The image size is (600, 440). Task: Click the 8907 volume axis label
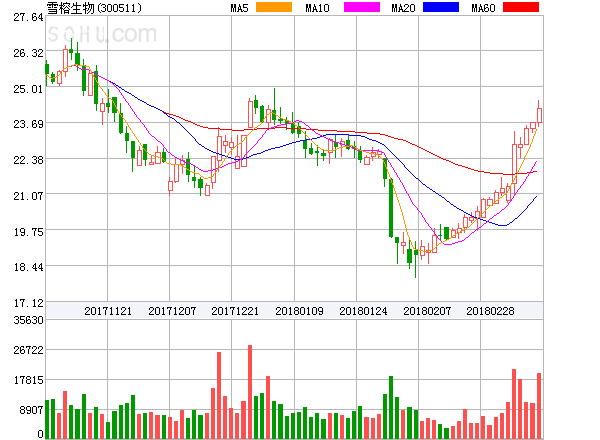pyautogui.click(x=31, y=410)
